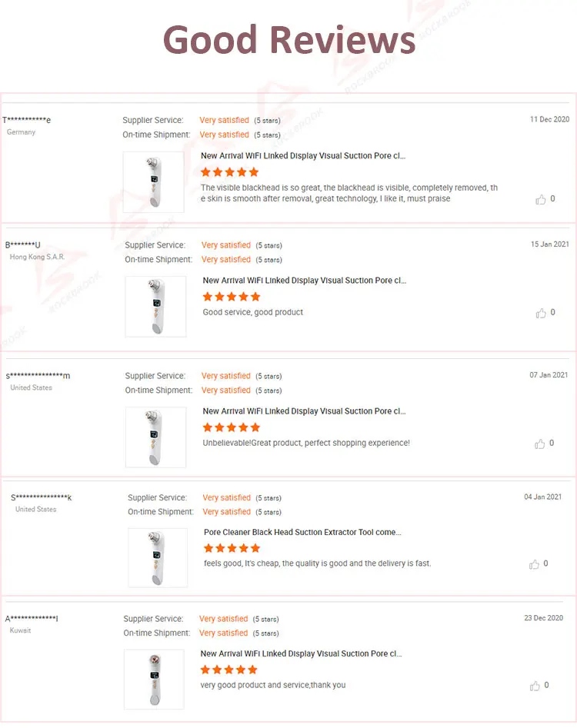This screenshot has height=728, width=577.
Task: Click the star rating above "Good service, good product"
Action: click(x=232, y=297)
